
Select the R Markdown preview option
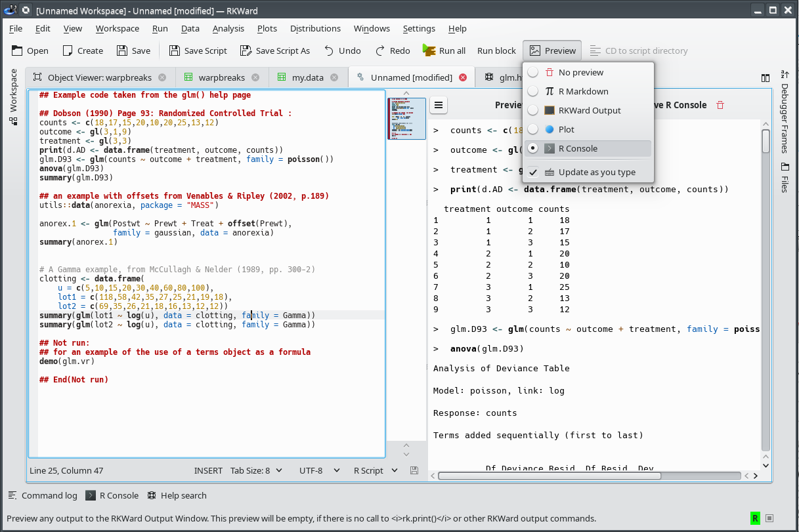(583, 91)
